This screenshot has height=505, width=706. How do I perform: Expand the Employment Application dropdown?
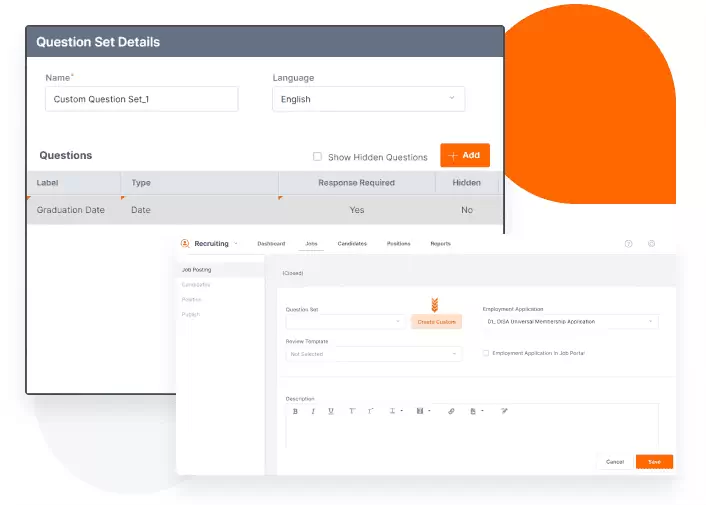[x=570, y=322]
